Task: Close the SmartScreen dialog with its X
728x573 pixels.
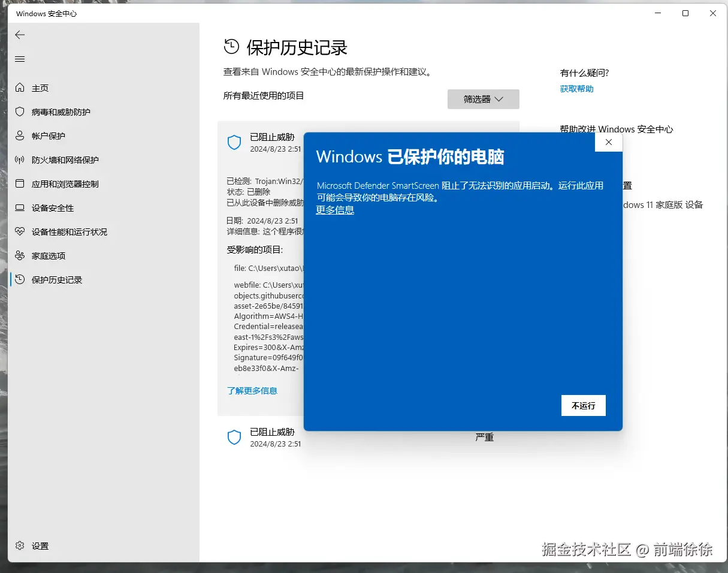Action: pos(609,142)
